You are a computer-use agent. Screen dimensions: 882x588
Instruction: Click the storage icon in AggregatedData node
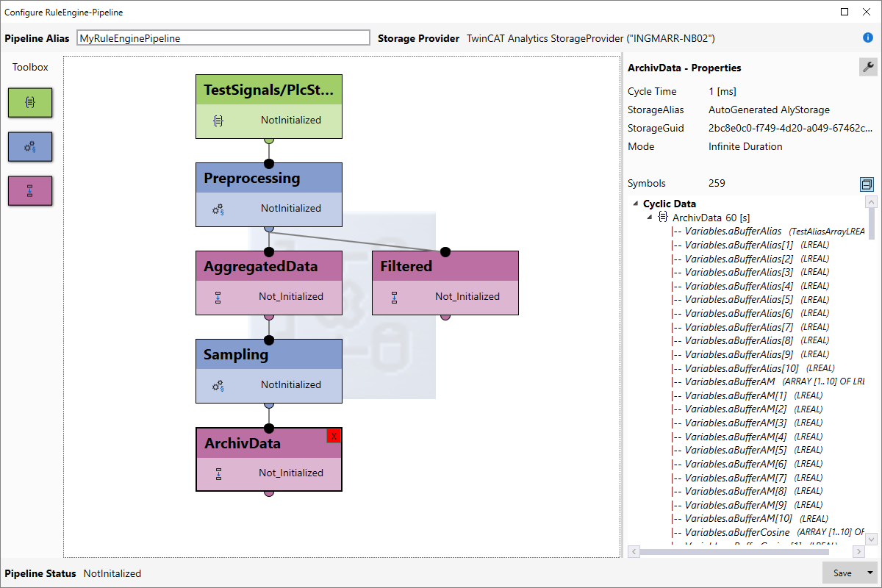(218, 297)
